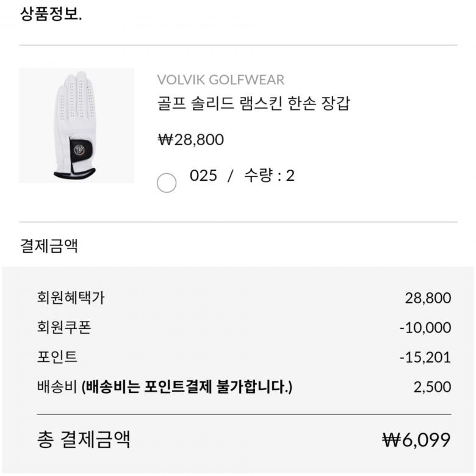This screenshot has height=476, width=476.
Task: Open the VOLVIK GOLFWEAR brand link
Action: [x=220, y=80]
